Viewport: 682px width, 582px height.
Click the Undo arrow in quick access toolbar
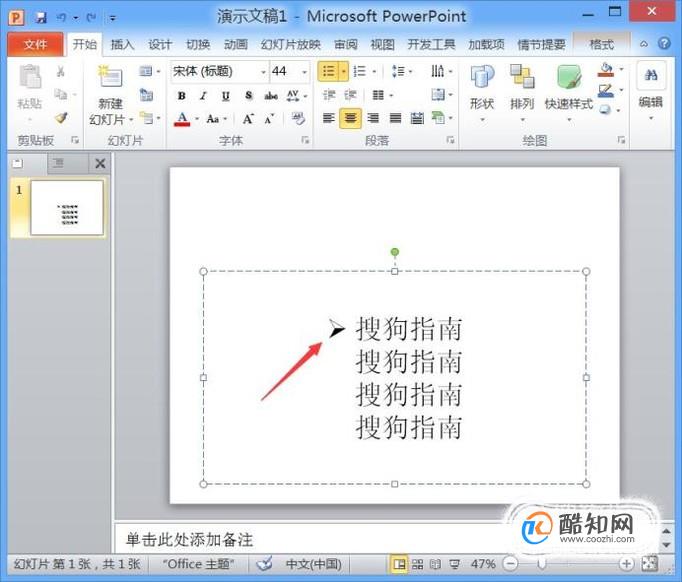tap(61, 17)
